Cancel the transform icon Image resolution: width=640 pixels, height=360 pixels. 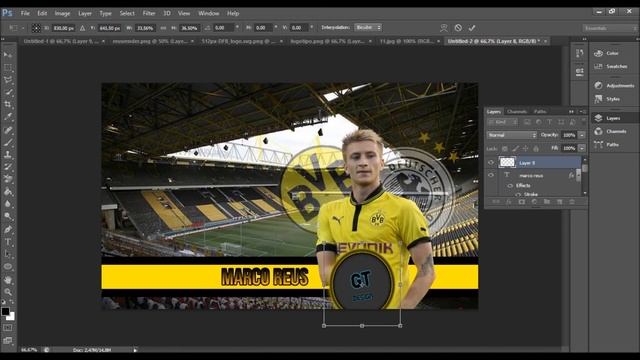coord(458,28)
